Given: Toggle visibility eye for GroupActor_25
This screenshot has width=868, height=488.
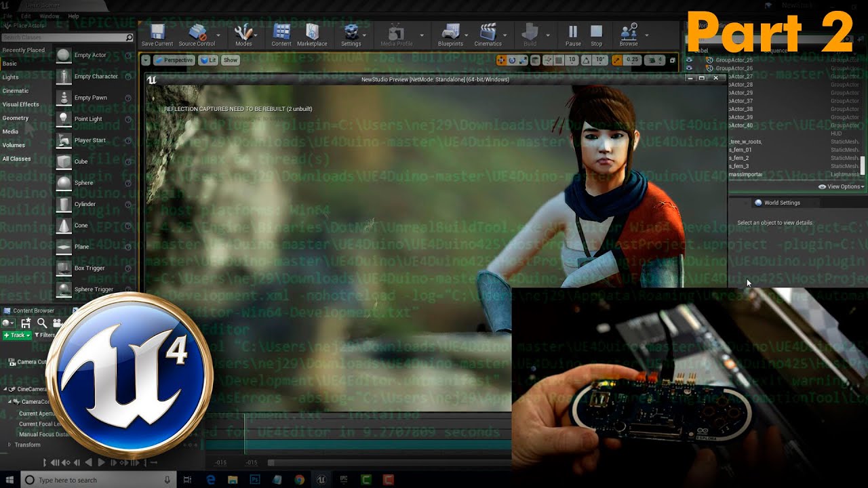Looking at the screenshot, I should pos(689,60).
